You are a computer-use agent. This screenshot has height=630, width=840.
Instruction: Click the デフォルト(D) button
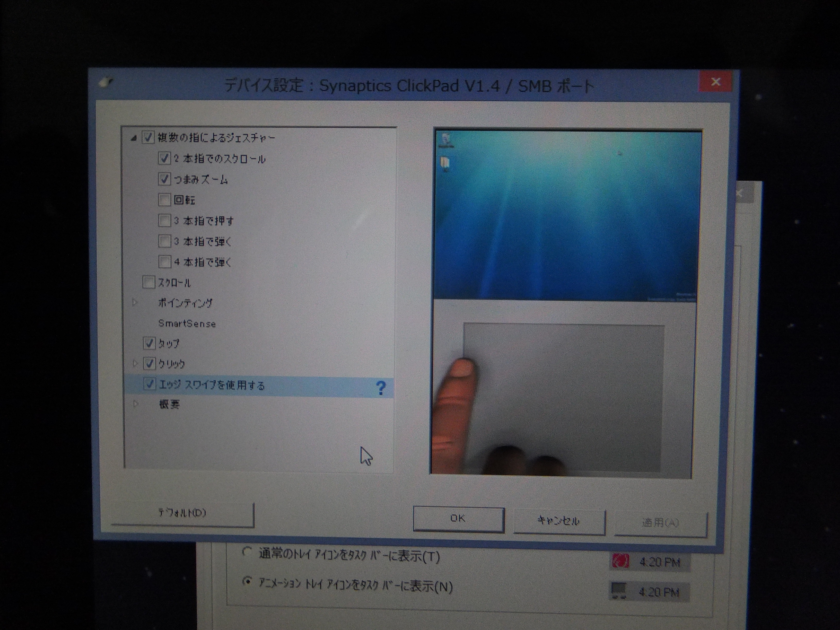point(182,513)
